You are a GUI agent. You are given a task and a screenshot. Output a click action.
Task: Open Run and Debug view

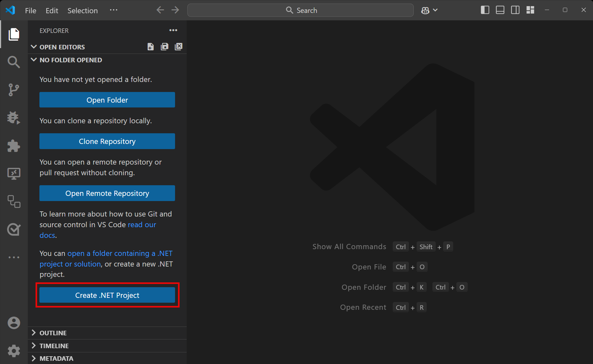[x=14, y=118]
